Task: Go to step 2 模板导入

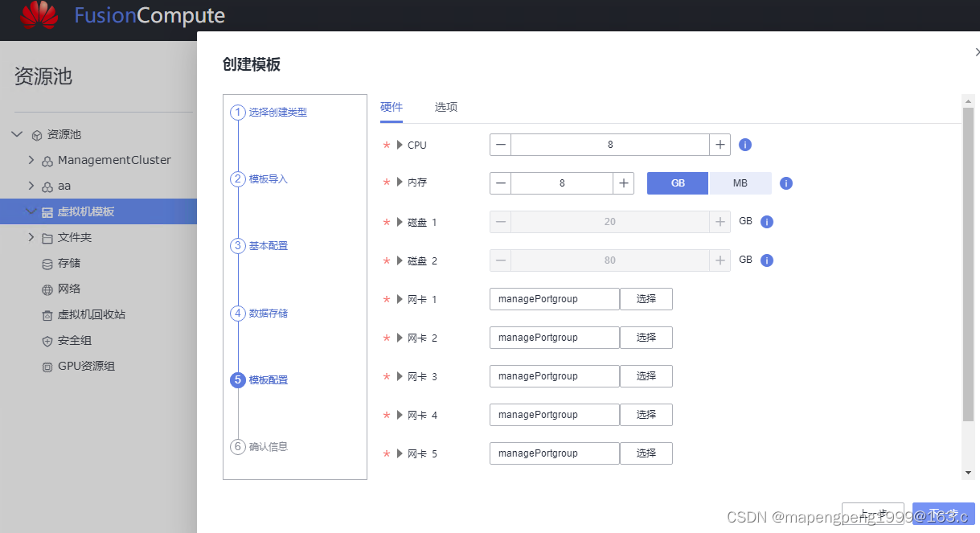Action: click(259, 179)
